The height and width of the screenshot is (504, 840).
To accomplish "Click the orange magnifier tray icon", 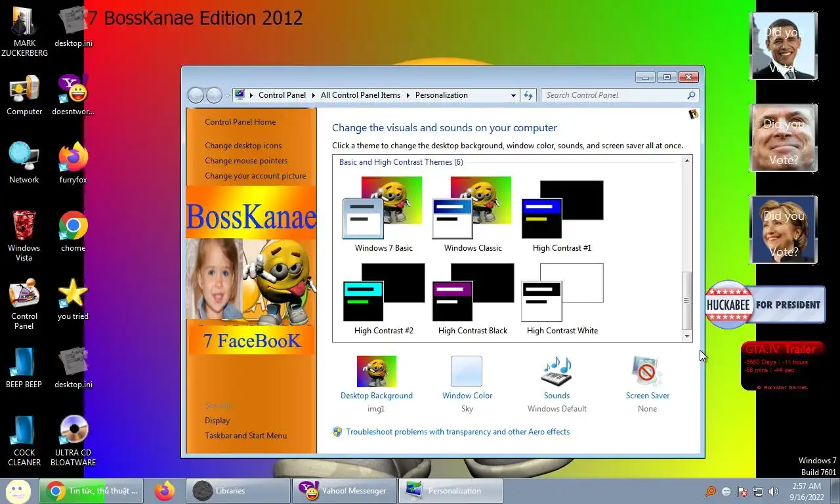I will pyautogui.click(x=711, y=491).
